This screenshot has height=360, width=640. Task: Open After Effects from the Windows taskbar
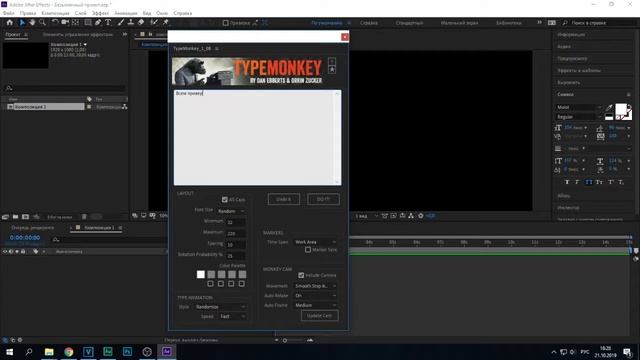click(167, 351)
